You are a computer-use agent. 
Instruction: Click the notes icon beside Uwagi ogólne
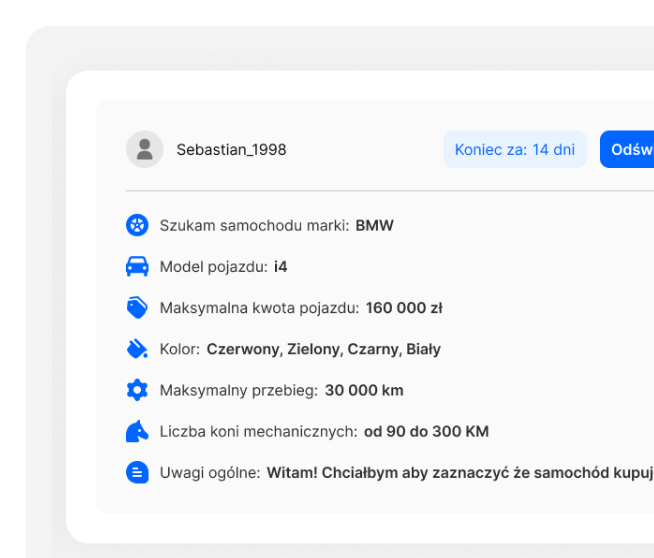pyautogui.click(x=137, y=472)
